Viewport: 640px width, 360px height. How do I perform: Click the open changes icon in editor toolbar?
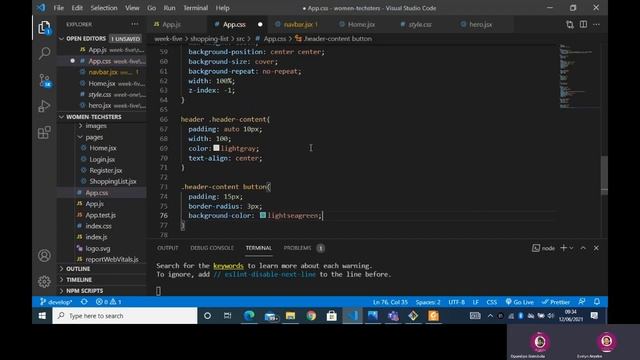(570, 24)
